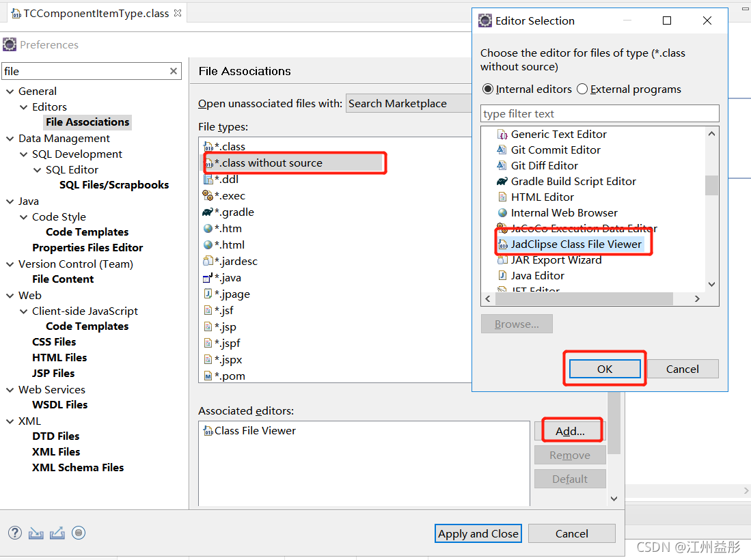Click the preferences filter field containing 'file'
The height and width of the screenshot is (560, 751).
[92, 71]
